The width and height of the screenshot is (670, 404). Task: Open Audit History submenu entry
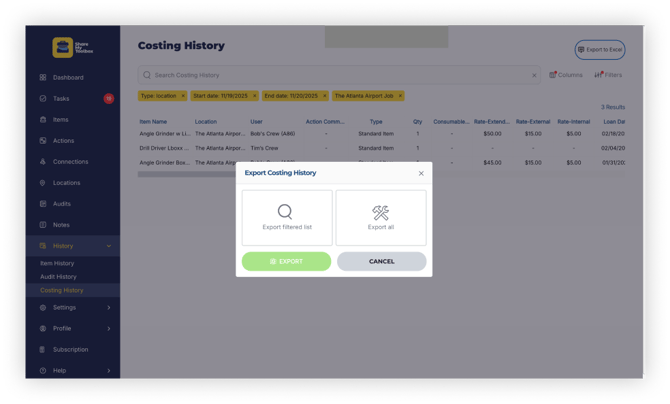pos(58,277)
